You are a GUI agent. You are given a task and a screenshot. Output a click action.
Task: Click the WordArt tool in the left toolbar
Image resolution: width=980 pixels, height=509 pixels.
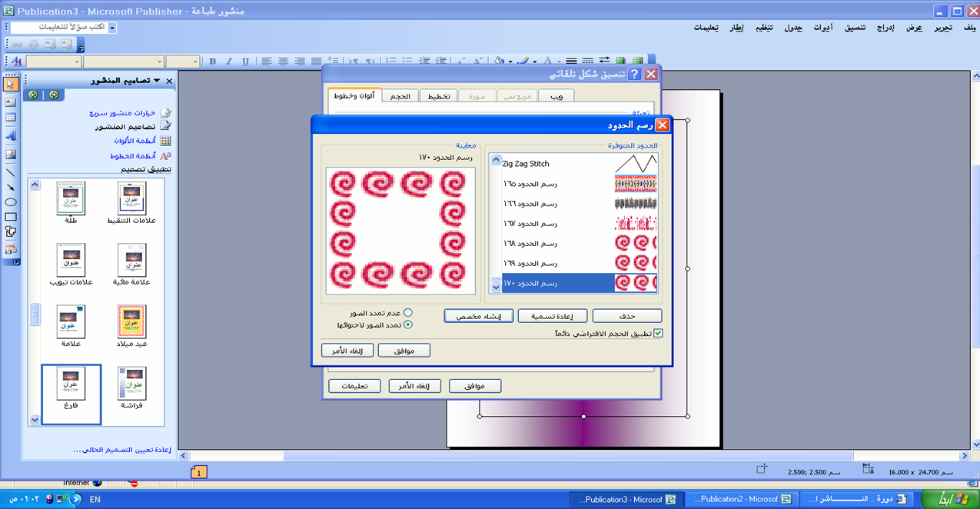click(x=11, y=136)
